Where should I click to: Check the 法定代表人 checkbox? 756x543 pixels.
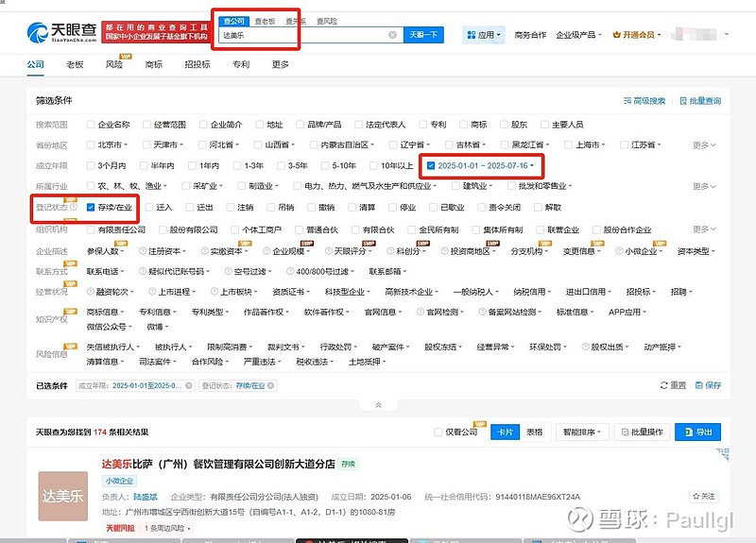358,125
